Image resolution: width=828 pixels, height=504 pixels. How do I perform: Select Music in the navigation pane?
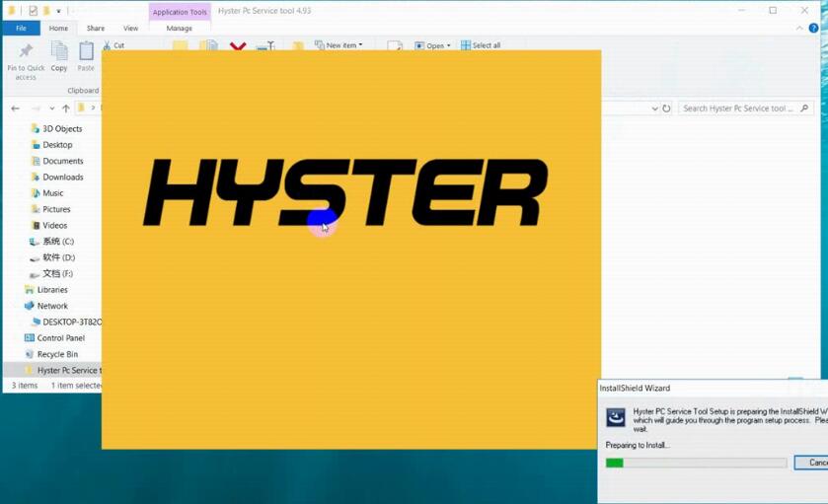[47, 193]
